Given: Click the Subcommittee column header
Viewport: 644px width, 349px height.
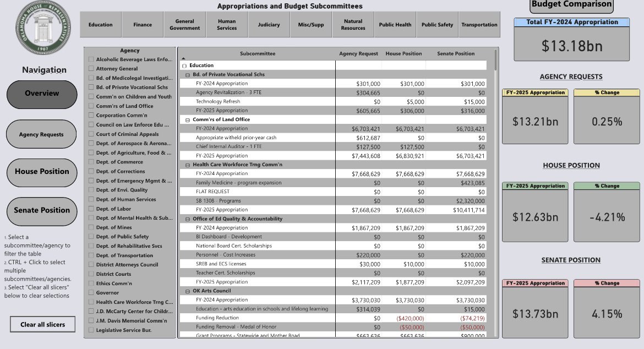Looking at the screenshot, I should pyautogui.click(x=258, y=53).
